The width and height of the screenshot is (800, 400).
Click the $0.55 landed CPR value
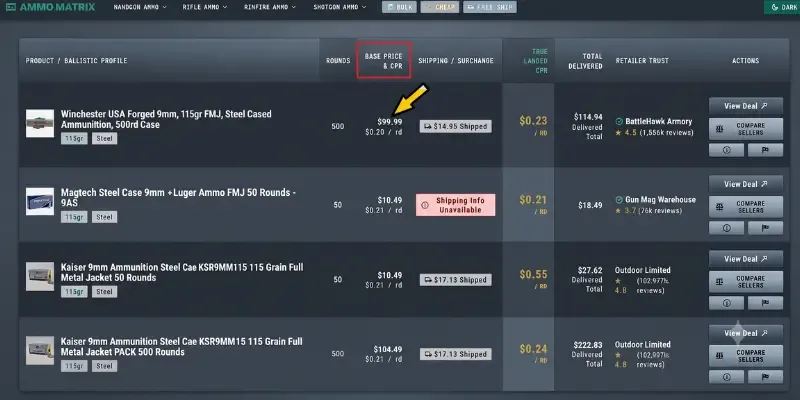[533, 274]
